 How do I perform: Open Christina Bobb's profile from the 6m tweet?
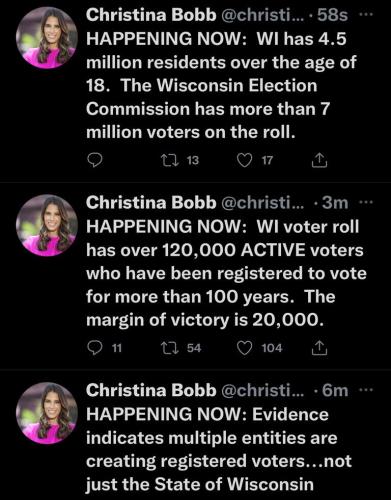tap(151, 390)
